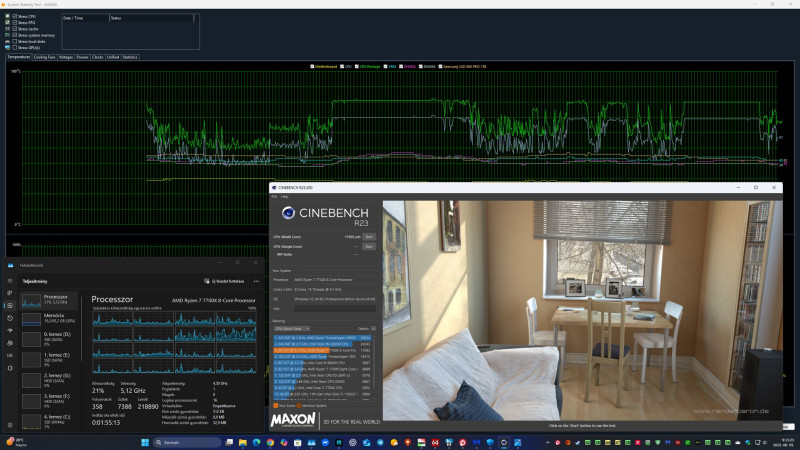This screenshot has height=450, width=800.
Task: Open File menu in Cinebench
Action: tap(274, 196)
